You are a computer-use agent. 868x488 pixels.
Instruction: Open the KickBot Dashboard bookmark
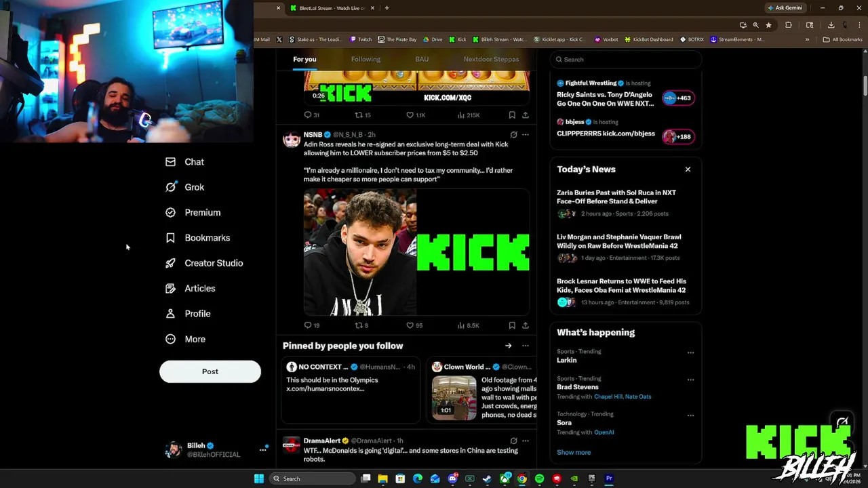click(x=649, y=39)
